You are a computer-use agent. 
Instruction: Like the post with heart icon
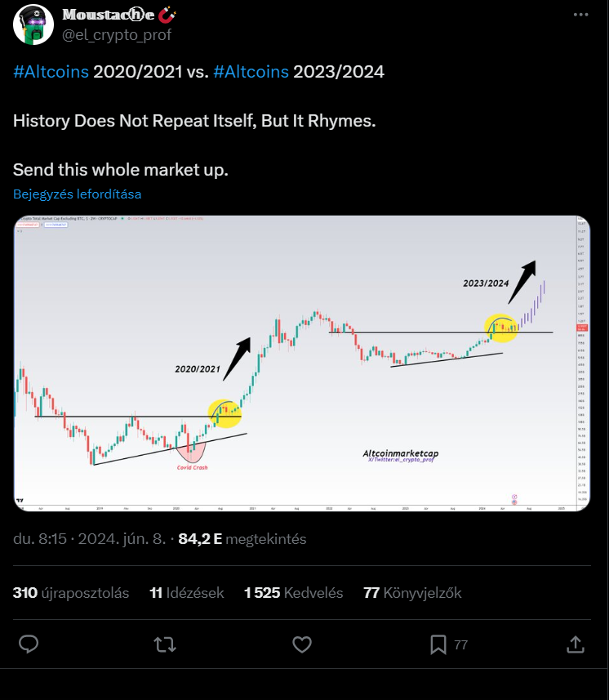302,644
